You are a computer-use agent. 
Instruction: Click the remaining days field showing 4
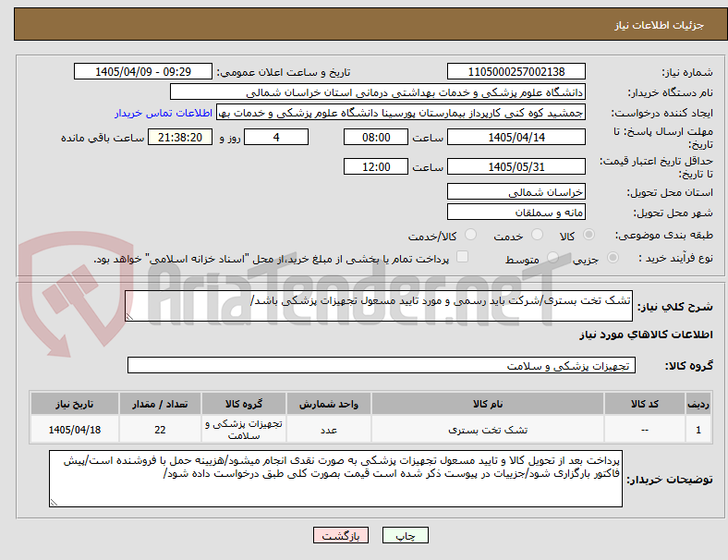[276, 137]
